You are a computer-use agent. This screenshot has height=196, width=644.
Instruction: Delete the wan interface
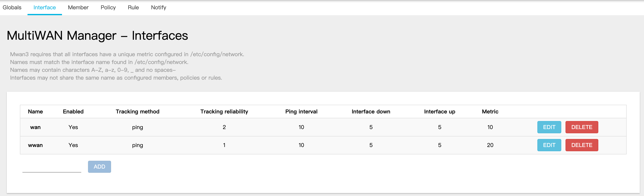point(582,127)
